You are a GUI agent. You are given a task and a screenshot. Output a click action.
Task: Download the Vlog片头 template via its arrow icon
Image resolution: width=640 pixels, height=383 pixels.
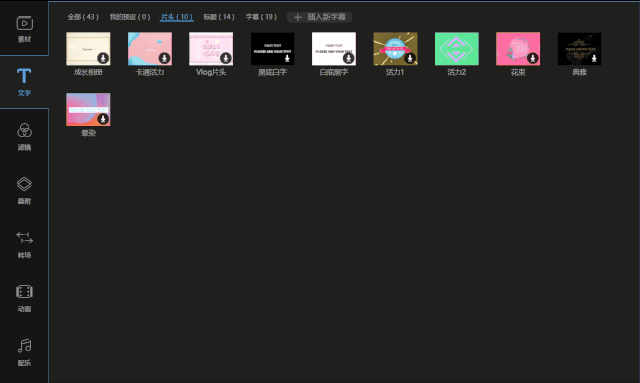226,58
